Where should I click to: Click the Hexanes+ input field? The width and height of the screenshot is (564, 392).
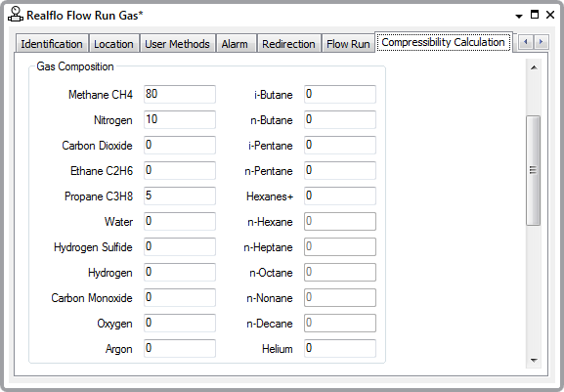click(x=340, y=196)
